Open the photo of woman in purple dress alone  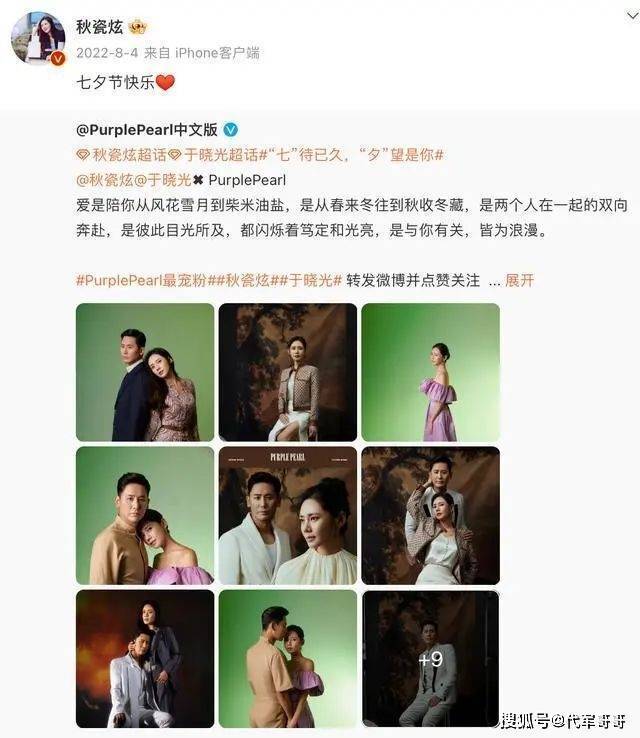(x=431, y=372)
